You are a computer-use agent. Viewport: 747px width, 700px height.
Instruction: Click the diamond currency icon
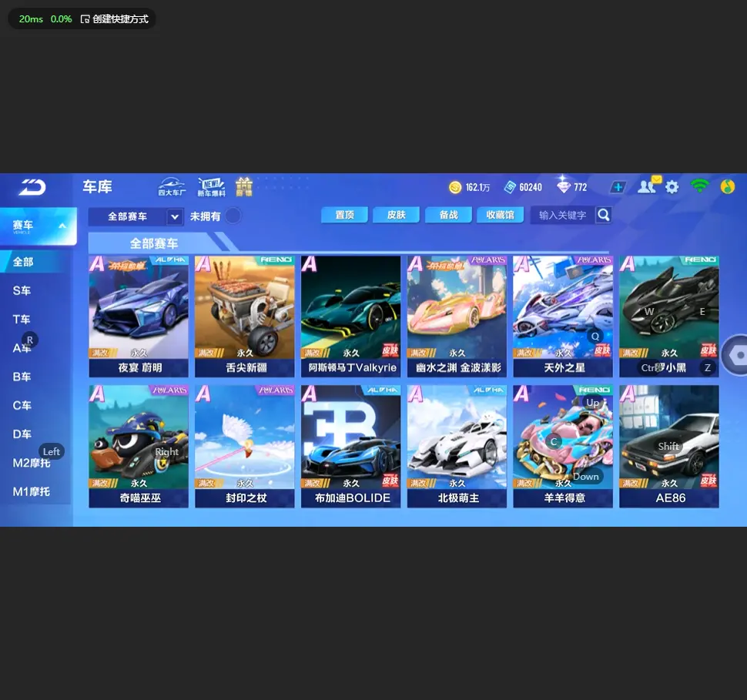point(564,186)
